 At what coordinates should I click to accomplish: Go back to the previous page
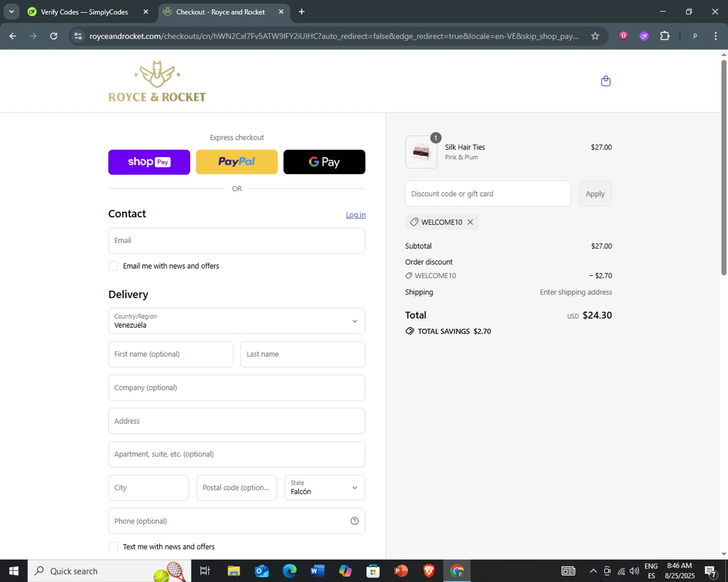(x=13, y=36)
